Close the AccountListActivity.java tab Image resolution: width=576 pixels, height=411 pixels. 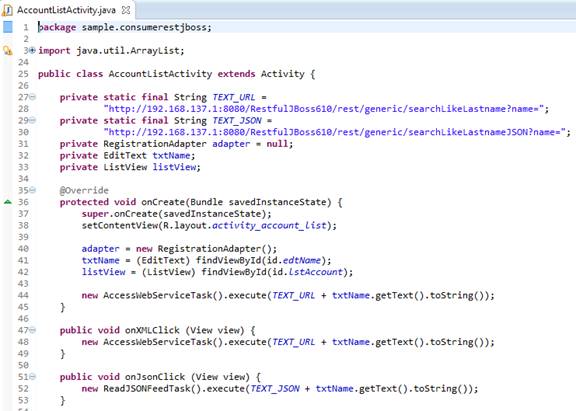point(126,10)
